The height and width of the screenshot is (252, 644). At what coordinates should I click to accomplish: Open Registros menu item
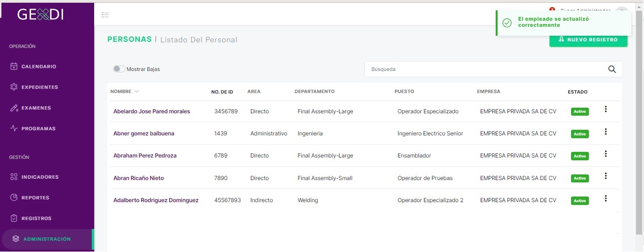coord(36,219)
